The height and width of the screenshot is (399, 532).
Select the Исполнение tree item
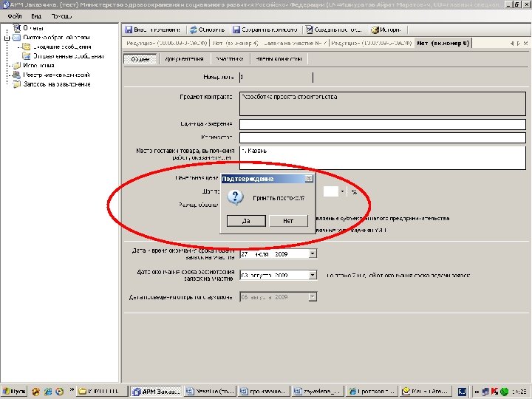click(38, 66)
